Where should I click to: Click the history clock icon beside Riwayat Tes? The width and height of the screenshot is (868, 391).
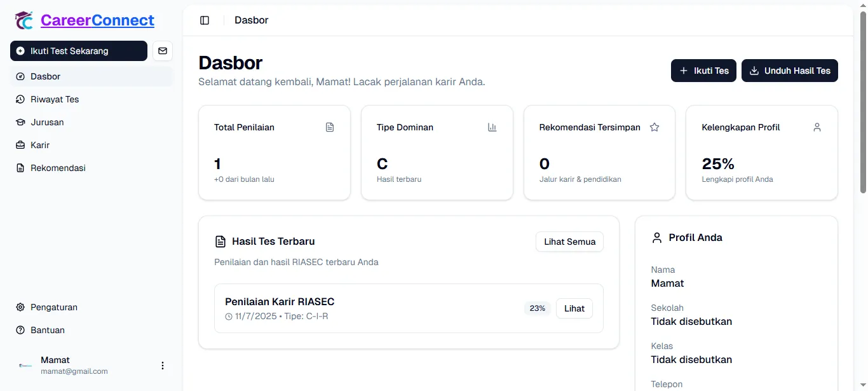pos(20,99)
